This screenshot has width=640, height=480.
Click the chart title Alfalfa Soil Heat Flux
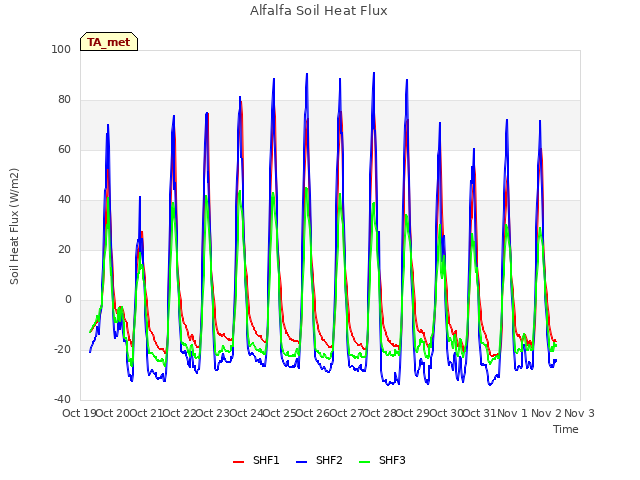(x=318, y=11)
